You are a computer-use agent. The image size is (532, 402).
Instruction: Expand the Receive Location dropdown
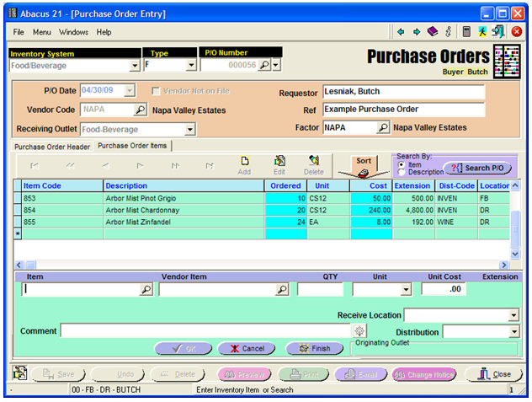point(513,315)
